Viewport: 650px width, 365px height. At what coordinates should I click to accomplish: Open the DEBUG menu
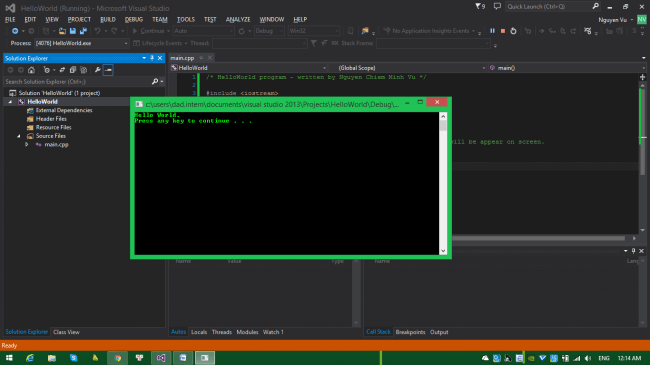click(x=133, y=19)
